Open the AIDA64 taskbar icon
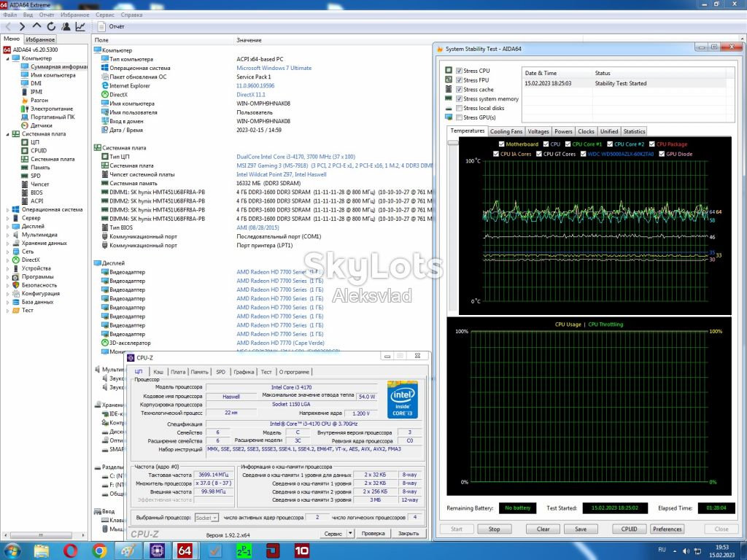 tap(185, 551)
